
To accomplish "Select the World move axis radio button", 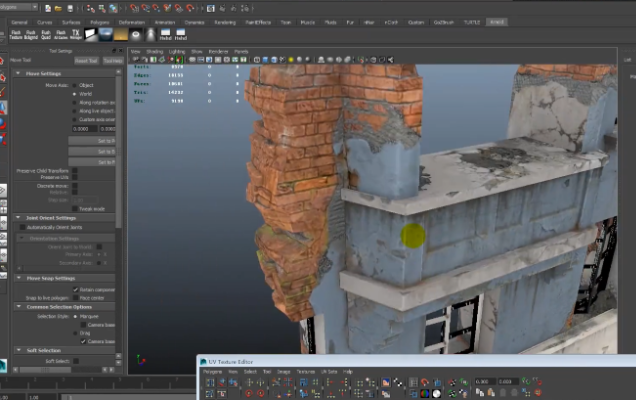I will coord(75,93).
